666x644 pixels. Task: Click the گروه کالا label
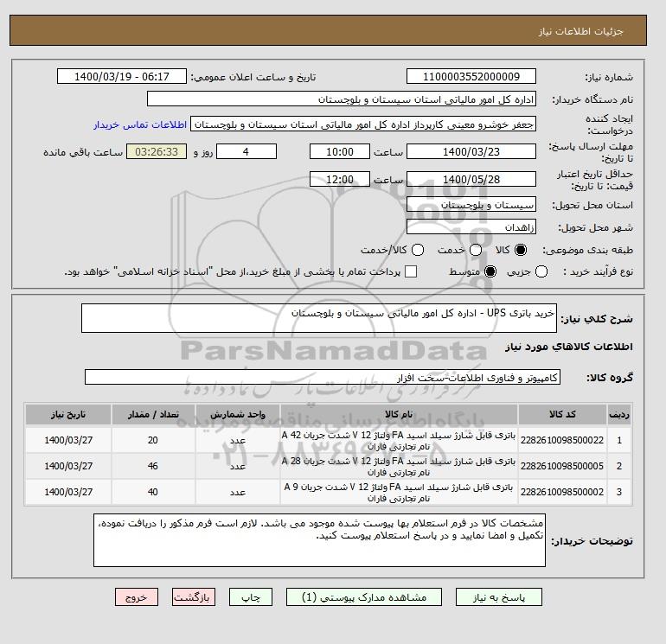pyautogui.click(x=610, y=378)
